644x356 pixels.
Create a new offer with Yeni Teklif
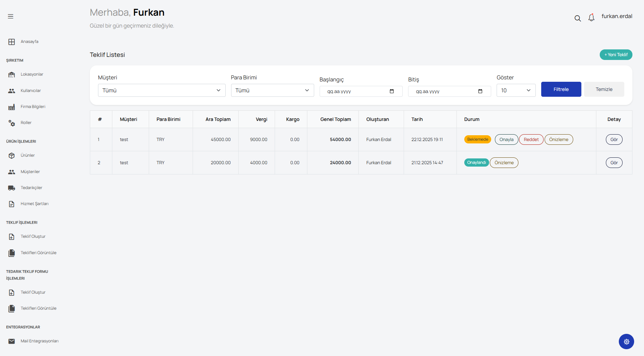point(616,55)
